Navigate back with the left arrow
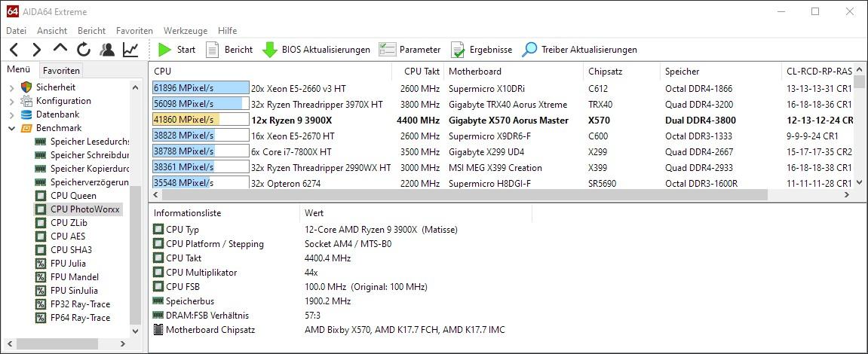868x354 pixels. point(14,50)
